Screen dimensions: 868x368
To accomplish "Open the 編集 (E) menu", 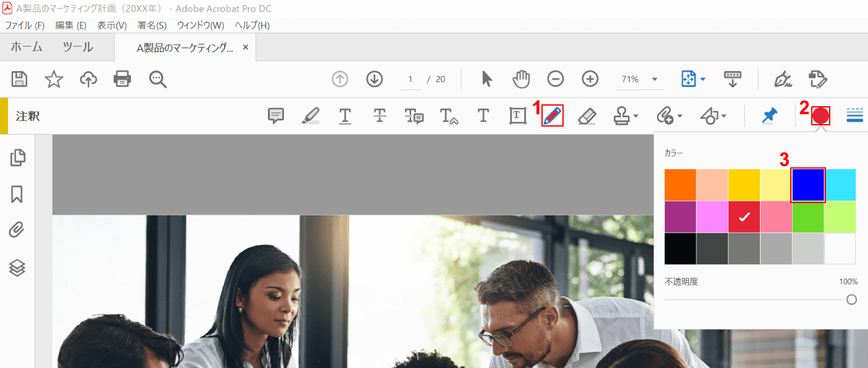I will click(x=71, y=25).
